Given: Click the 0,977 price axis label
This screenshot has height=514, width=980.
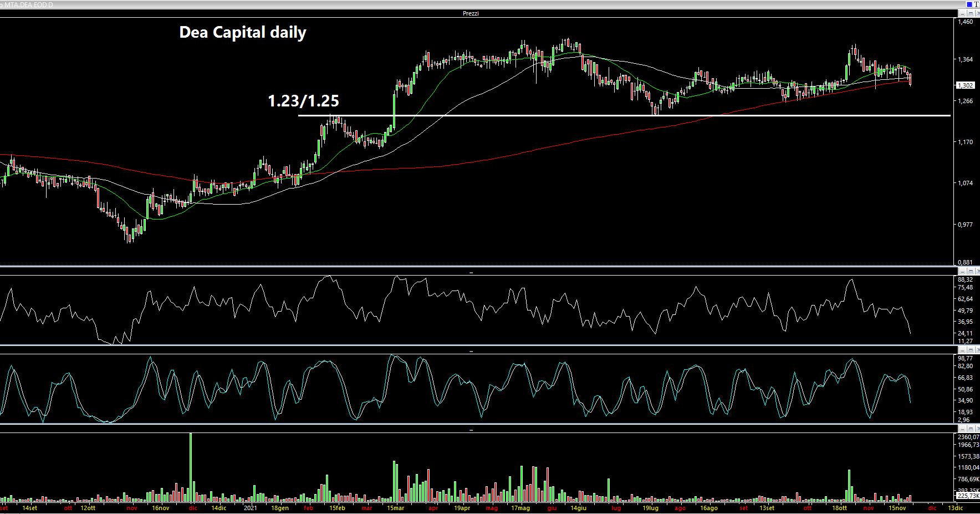Looking at the screenshot, I should point(966,225).
